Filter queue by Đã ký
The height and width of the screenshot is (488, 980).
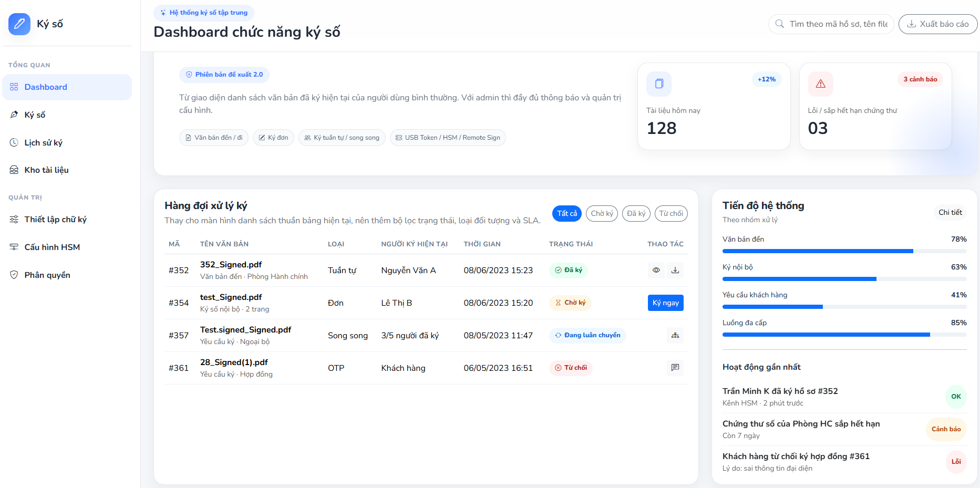coord(636,213)
